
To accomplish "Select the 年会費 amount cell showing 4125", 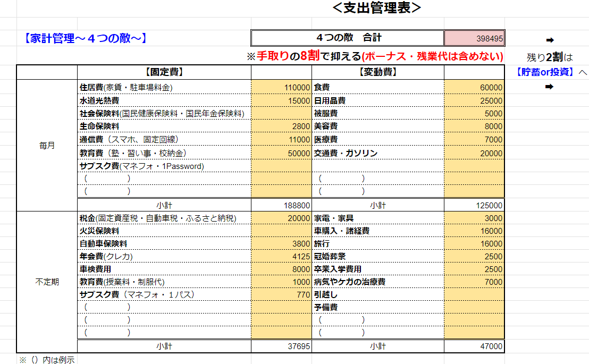I will pyautogui.click(x=281, y=256).
